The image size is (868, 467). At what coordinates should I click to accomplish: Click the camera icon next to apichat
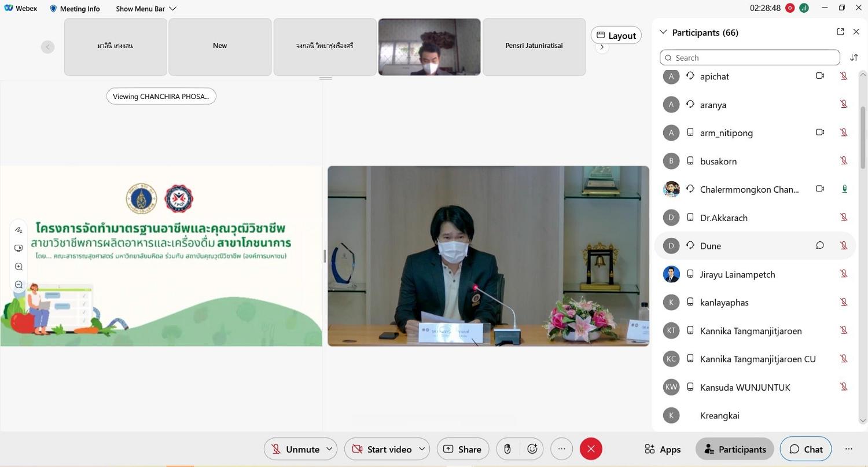(820, 76)
